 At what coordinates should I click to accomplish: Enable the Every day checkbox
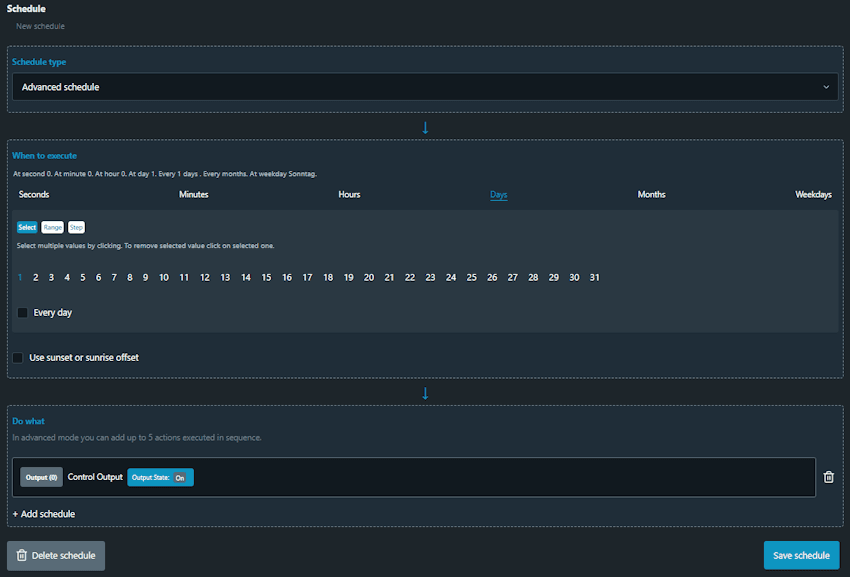[23, 313]
